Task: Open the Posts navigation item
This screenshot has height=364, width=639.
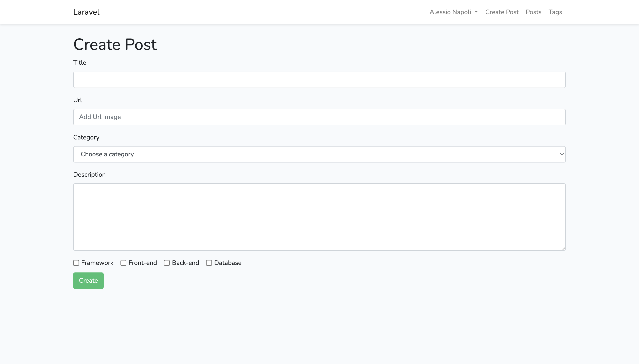Action: (x=533, y=12)
